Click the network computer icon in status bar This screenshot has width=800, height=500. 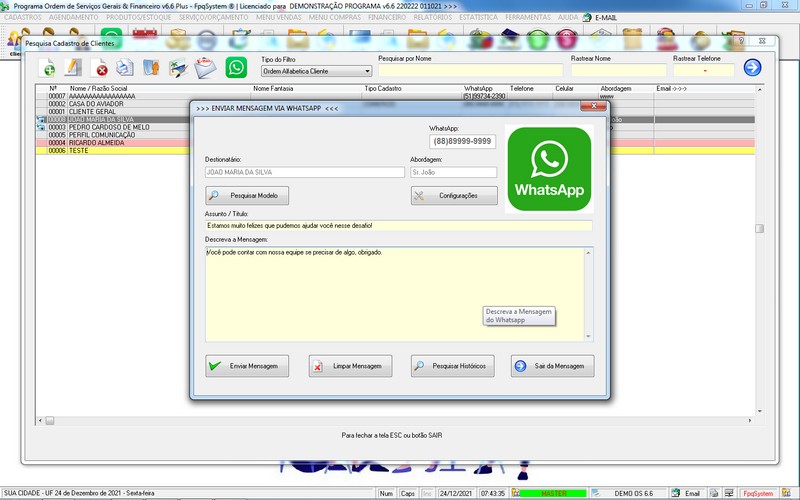click(729, 493)
